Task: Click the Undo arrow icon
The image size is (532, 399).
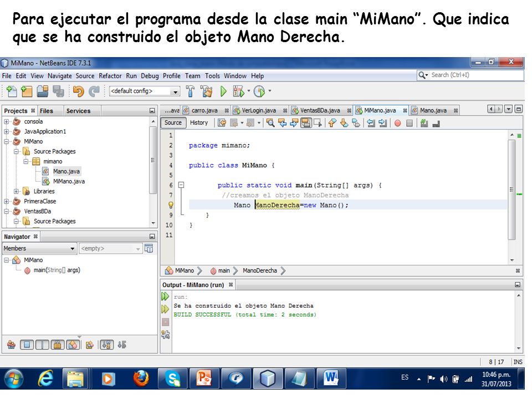Action: [x=78, y=91]
